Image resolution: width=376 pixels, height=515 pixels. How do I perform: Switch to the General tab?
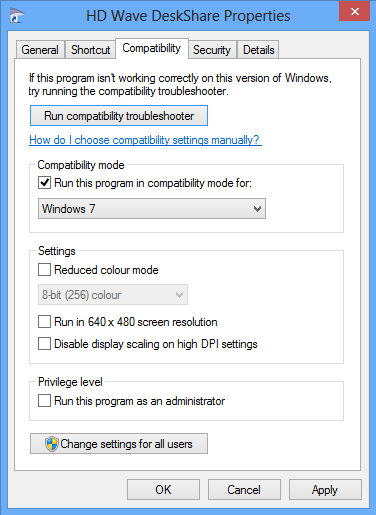tap(40, 50)
